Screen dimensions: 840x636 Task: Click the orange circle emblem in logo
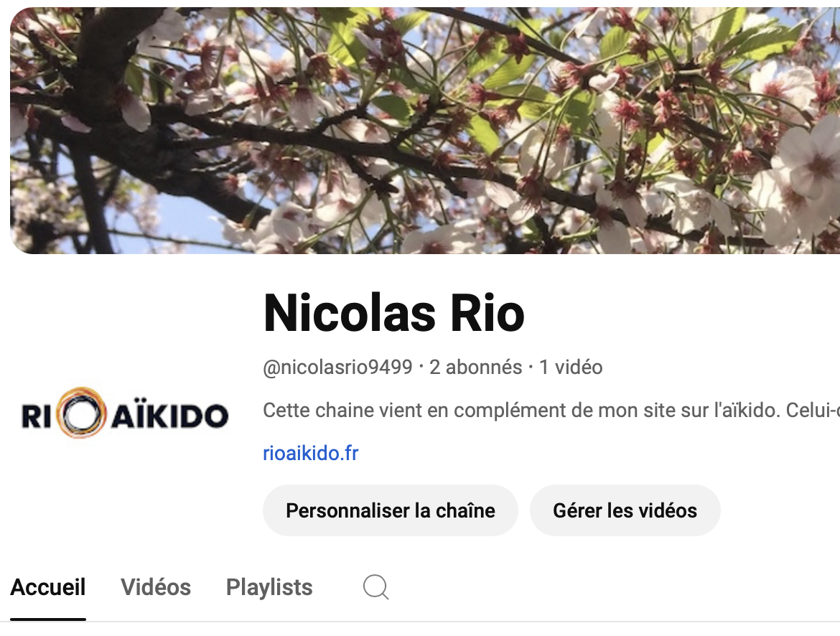[81, 413]
